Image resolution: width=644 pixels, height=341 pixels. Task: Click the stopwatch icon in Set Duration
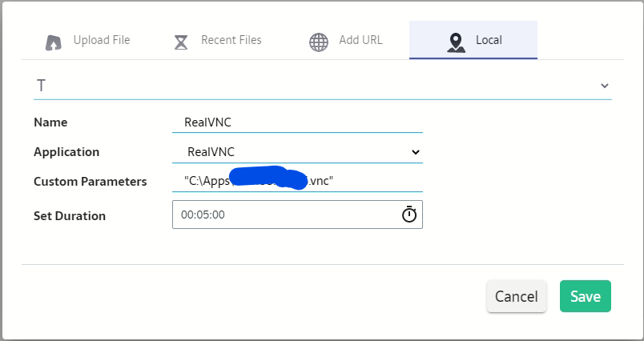(409, 215)
